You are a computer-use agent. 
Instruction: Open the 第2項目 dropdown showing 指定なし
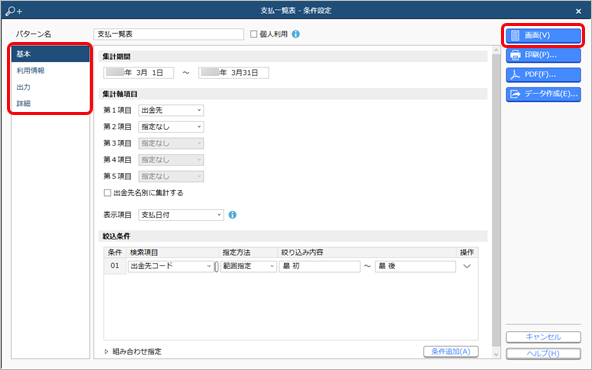point(171,127)
